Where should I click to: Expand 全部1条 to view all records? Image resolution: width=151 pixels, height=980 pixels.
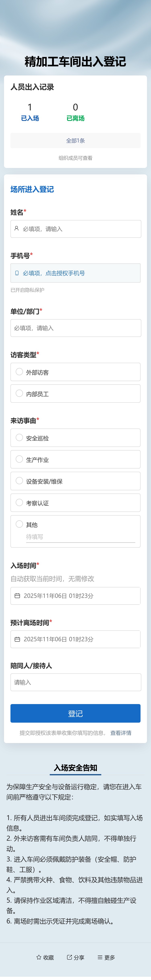75,141
